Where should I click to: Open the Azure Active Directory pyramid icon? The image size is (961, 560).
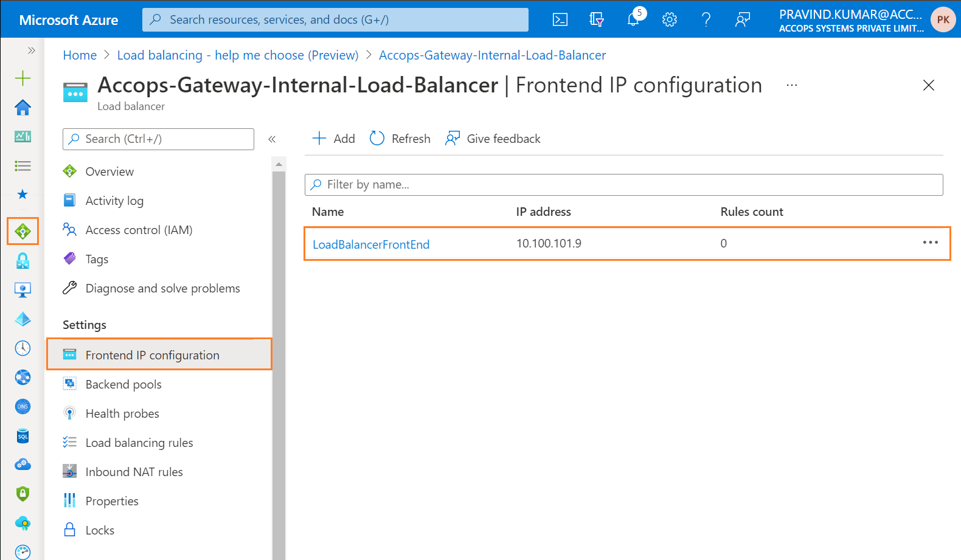coord(23,319)
